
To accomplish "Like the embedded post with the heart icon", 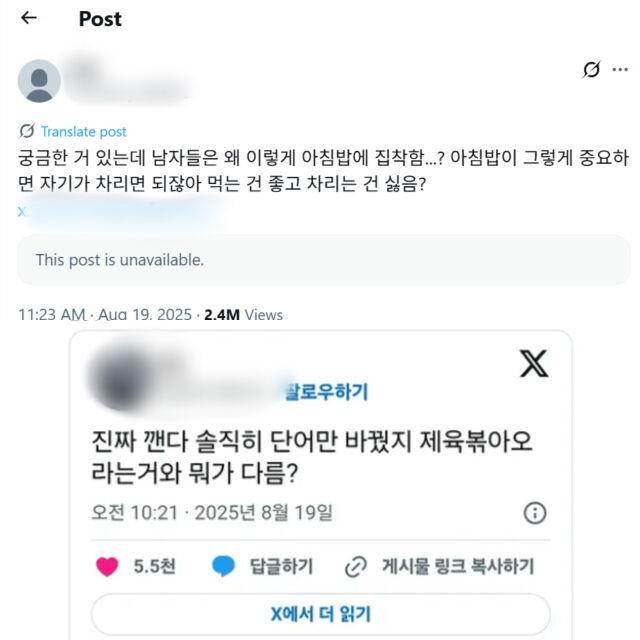I will (107, 567).
